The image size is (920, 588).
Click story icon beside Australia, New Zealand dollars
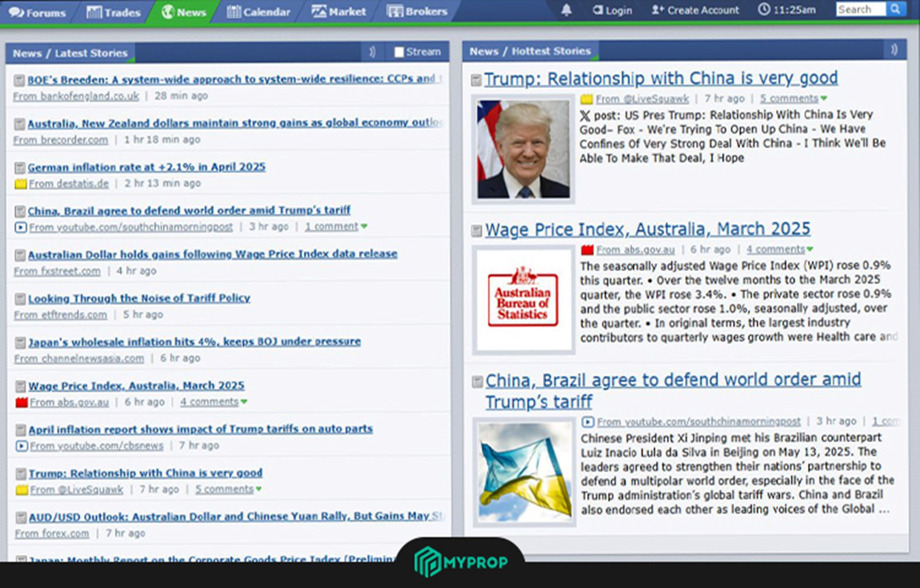[x=19, y=124]
